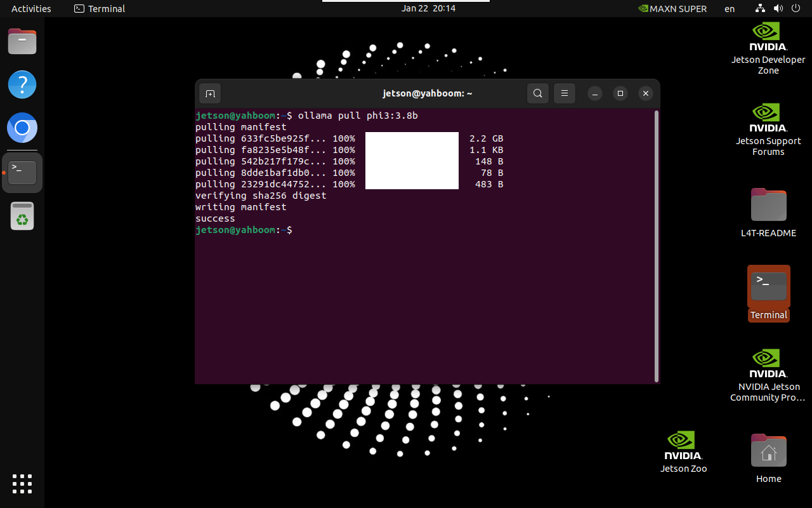Open the Activities overview

[31, 8]
